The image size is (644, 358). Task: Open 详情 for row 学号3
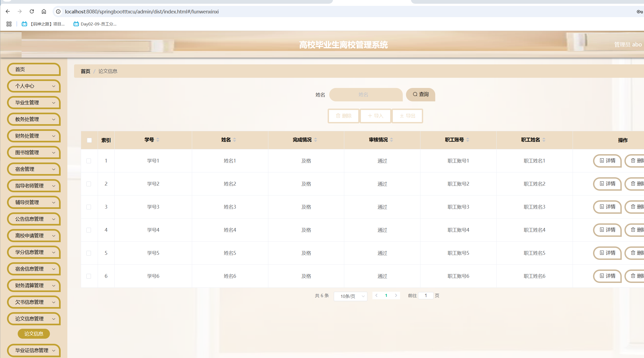coord(608,207)
